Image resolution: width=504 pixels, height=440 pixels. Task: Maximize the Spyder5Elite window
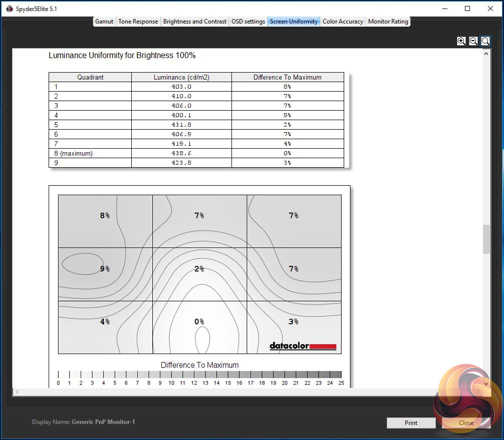pyautogui.click(x=468, y=9)
